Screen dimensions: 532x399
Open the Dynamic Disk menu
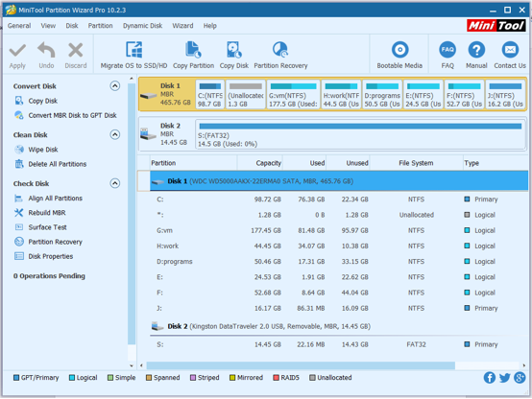[142, 26]
